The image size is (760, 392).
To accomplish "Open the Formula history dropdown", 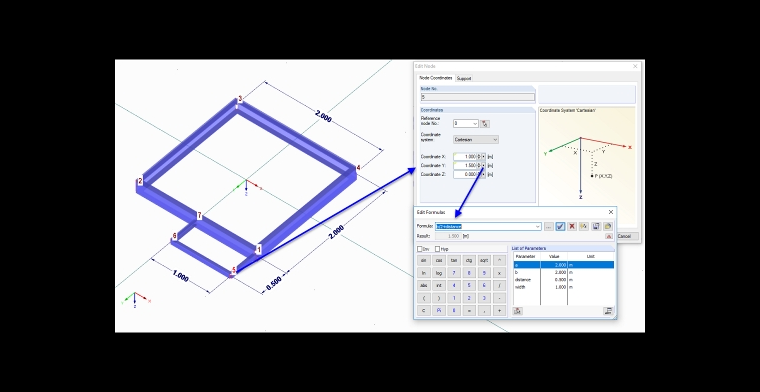I will click(538, 226).
